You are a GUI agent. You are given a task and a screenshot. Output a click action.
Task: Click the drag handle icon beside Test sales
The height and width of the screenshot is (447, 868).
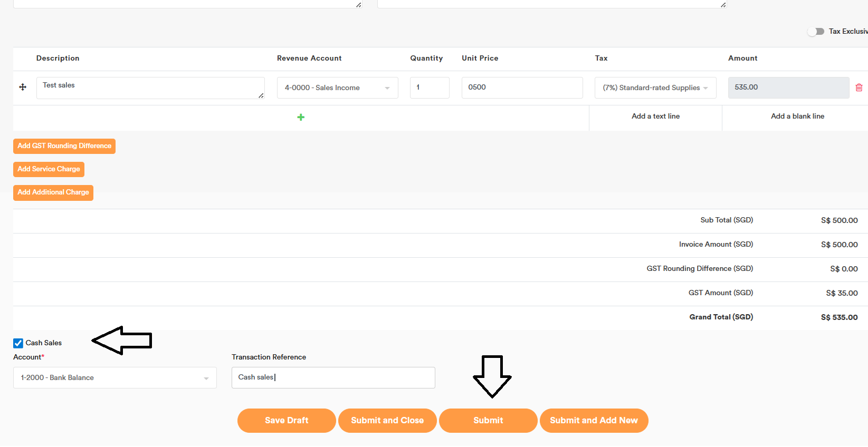pos(23,87)
